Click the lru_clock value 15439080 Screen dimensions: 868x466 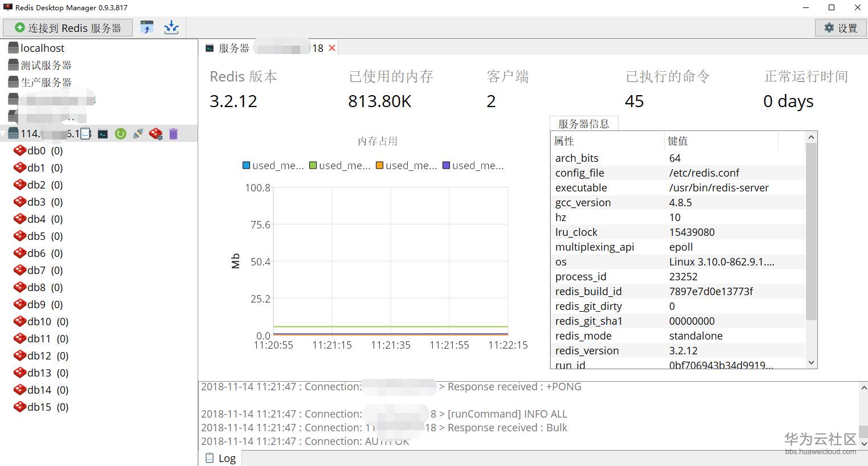click(692, 232)
